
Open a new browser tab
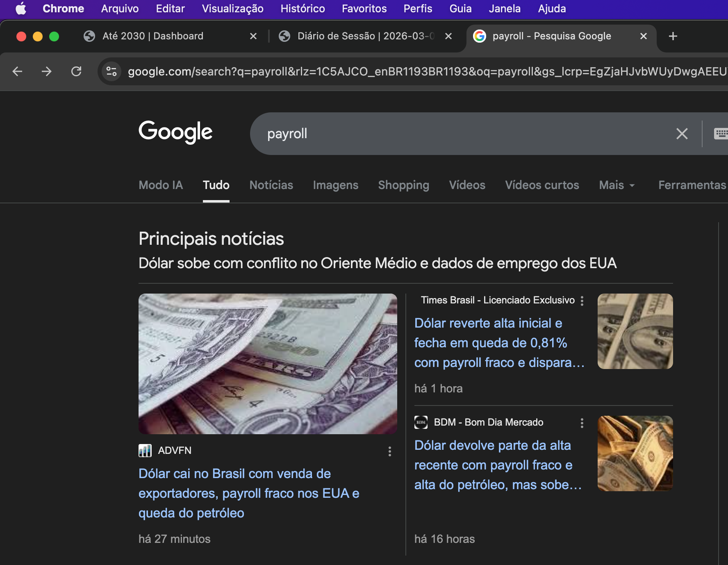pos(673,36)
